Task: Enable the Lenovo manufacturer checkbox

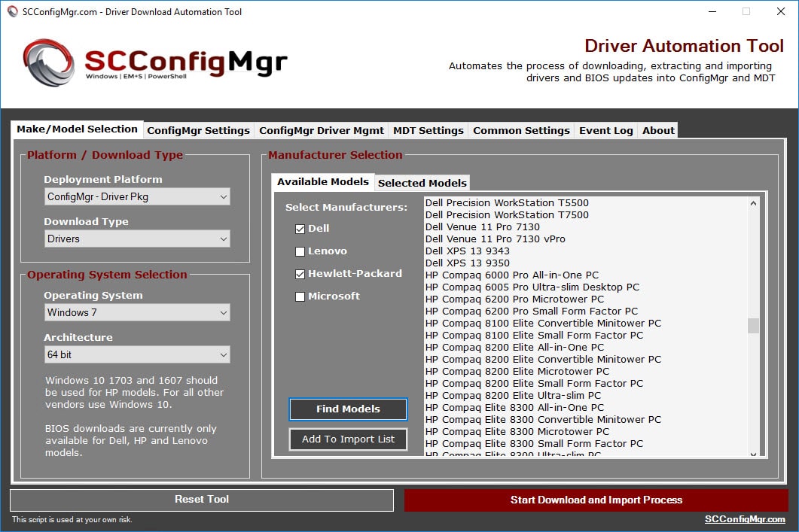Action: tap(300, 251)
